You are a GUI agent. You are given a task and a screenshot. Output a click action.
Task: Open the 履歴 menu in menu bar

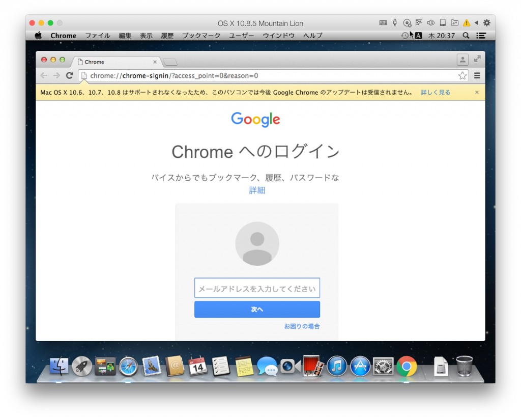coord(167,36)
